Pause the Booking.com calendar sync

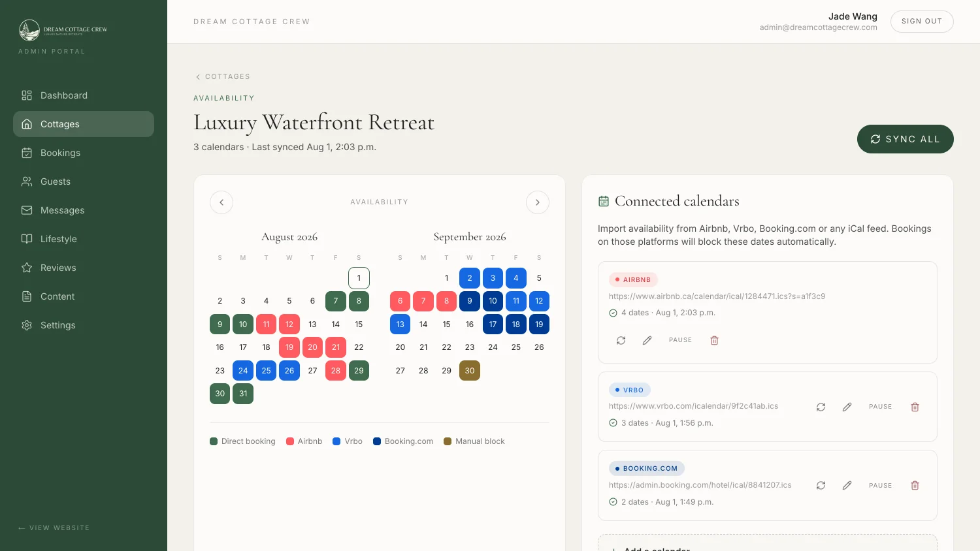(x=880, y=485)
